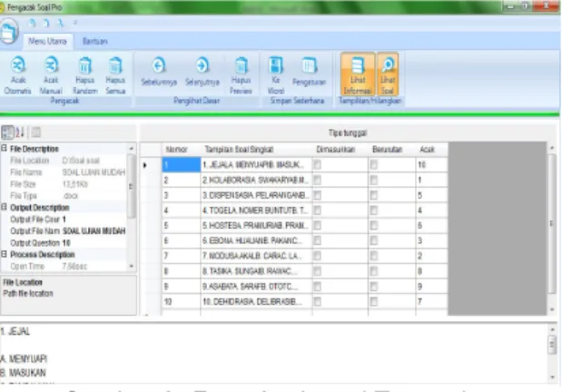Viewport: 562px width, 392px height.
Task: Toggle the Lihat Informasi panel button
Action: 358,73
